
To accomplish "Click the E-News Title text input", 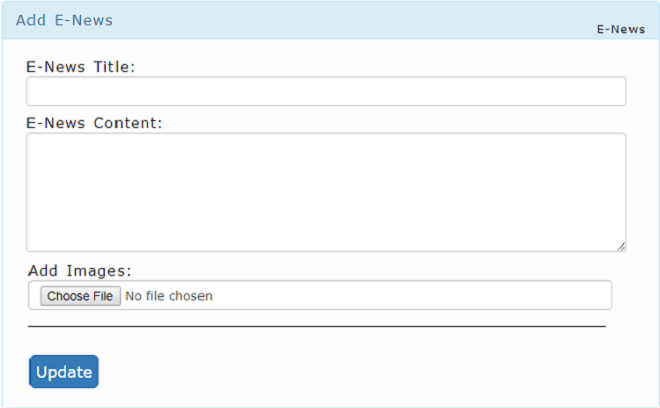I will 326,91.
